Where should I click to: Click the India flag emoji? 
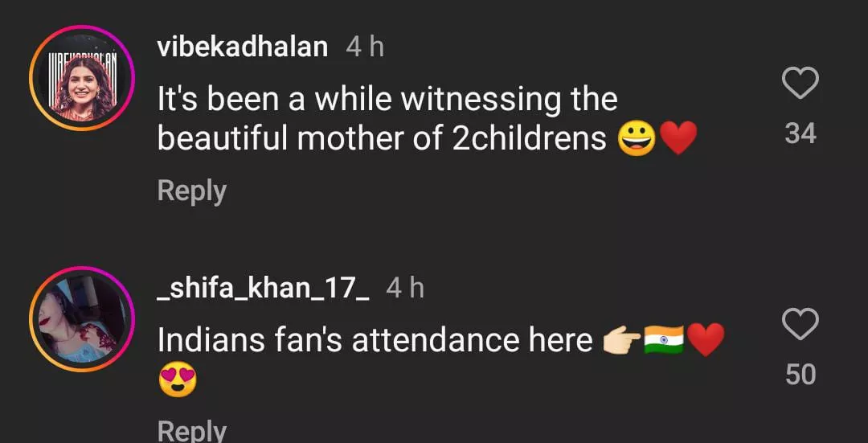tap(664, 341)
